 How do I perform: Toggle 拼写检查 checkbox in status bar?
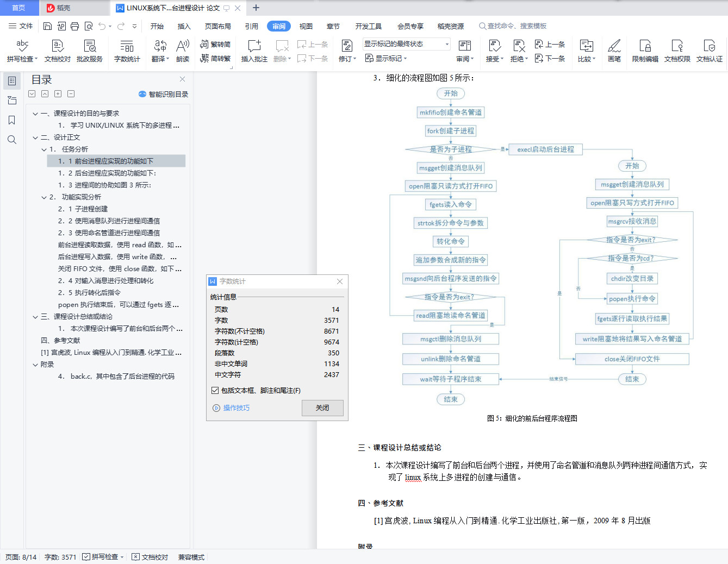point(86,557)
